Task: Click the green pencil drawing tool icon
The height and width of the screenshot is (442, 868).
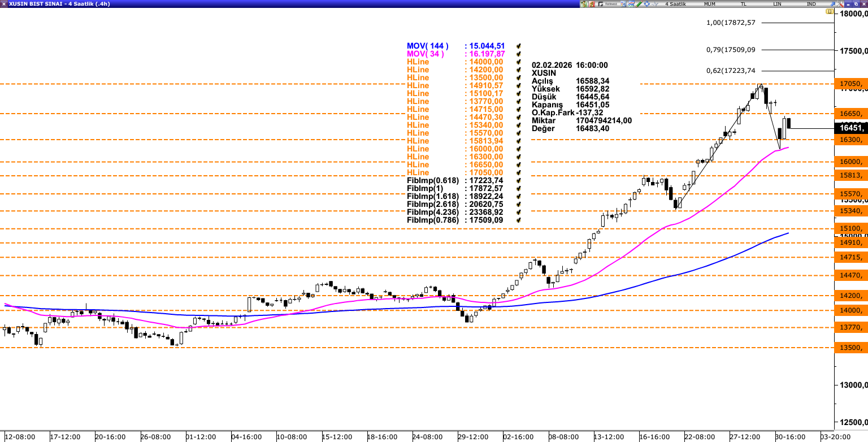Action: click(640, 4)
